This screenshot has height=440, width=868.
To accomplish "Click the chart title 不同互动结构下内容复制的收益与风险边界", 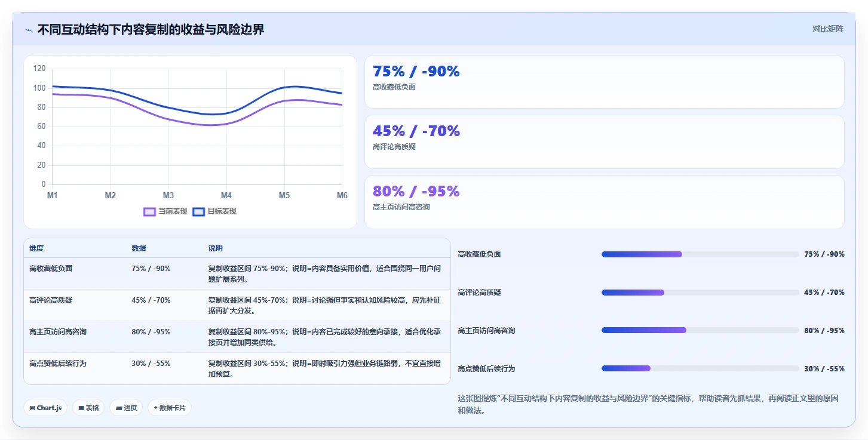I will click(151, 29).
